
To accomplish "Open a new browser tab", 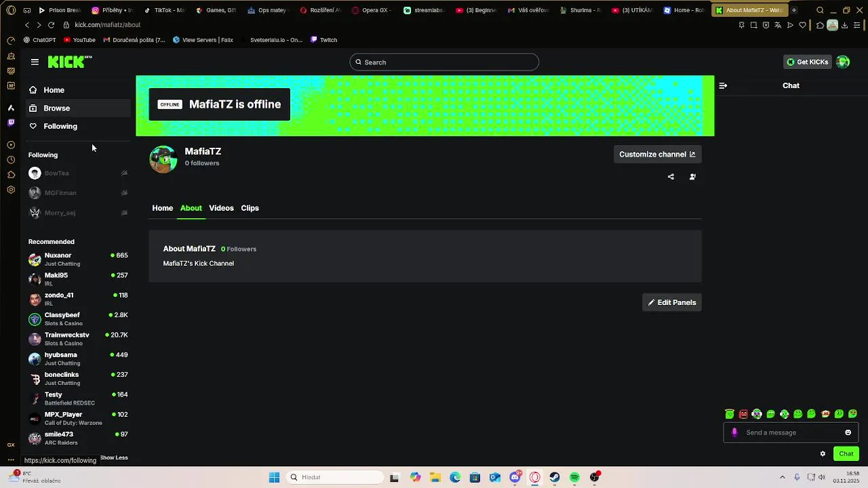I will 794,10.
